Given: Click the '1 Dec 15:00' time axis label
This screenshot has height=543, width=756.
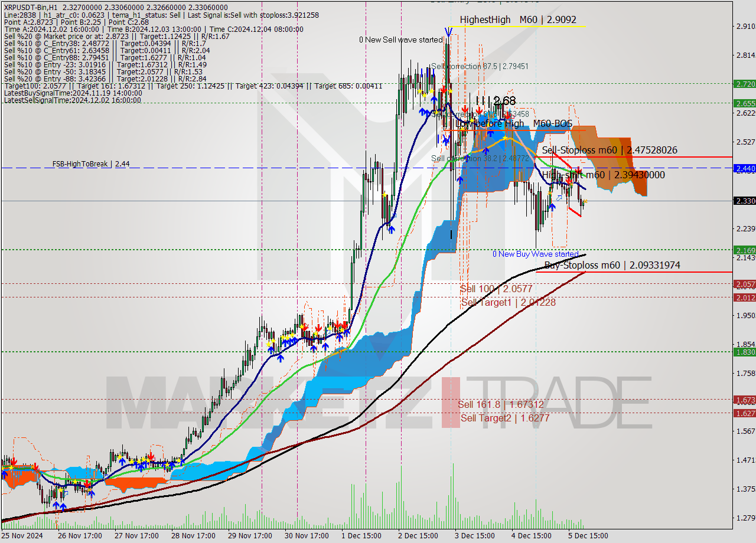Looking at the screenshot, I should click(x=361, y=536).
